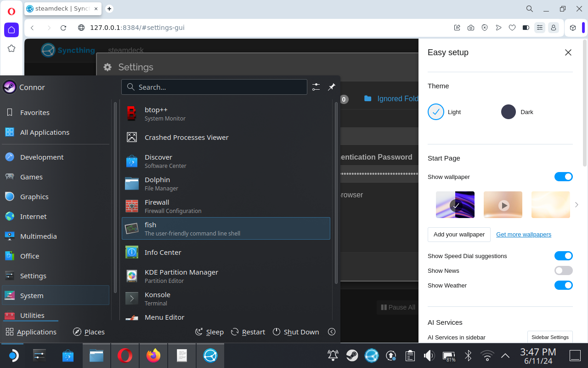Reload the Syncthing page
Screen dimensions: 588x368
(x=63, y=28)
